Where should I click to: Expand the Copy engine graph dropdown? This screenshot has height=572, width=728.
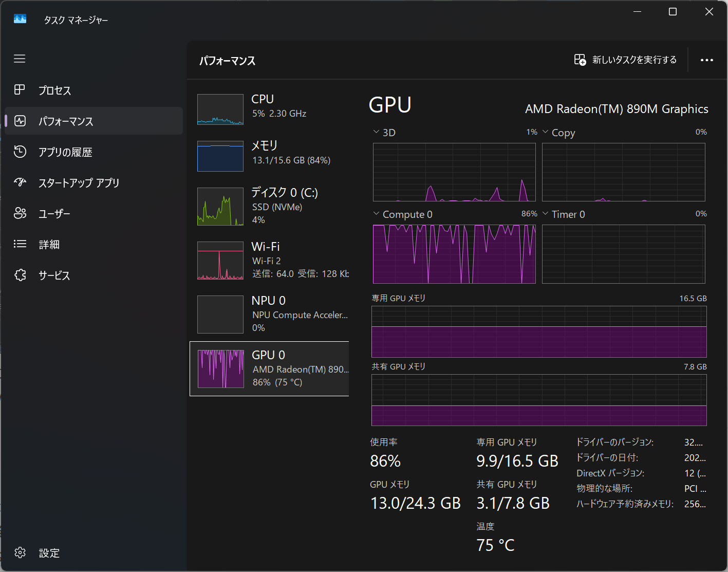(x=546, y=132)
